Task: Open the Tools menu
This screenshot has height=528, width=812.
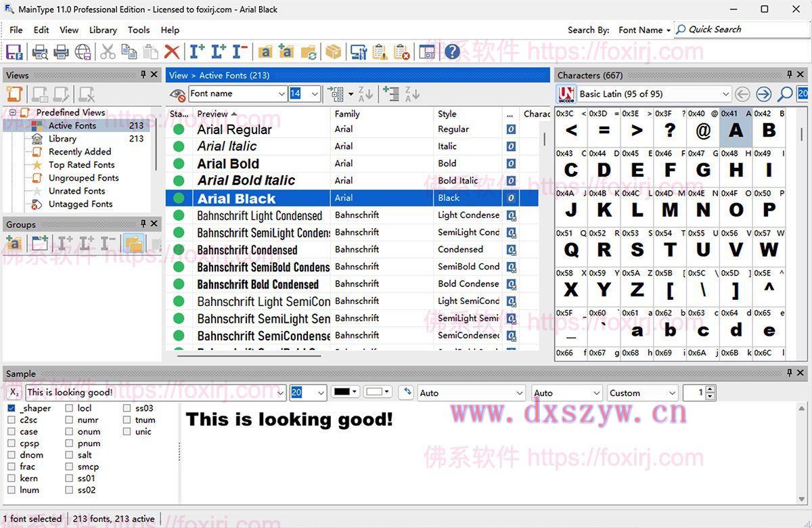Action: [x=139, y=30]
